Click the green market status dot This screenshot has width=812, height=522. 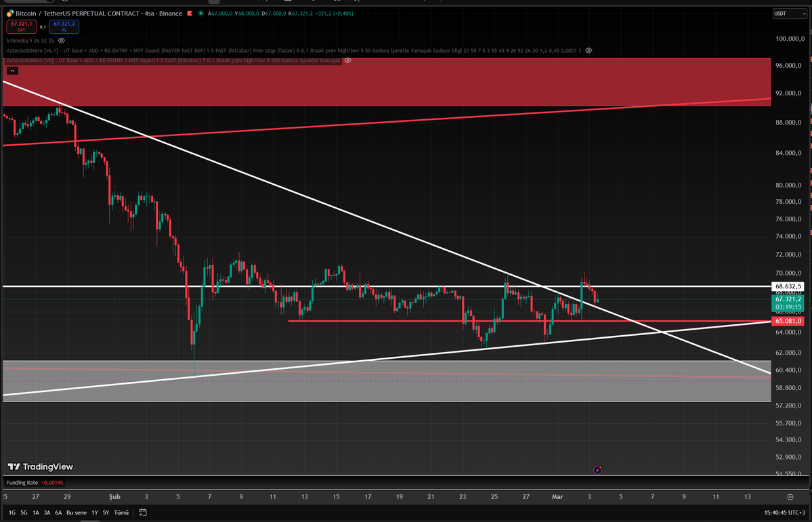(x=201, y=14)
